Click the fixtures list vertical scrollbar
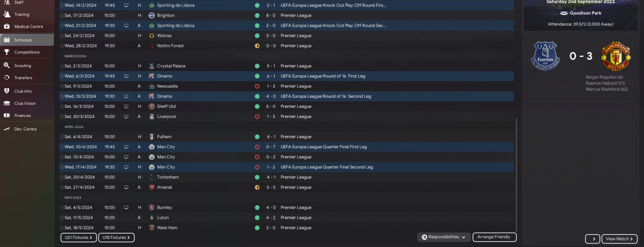Image resolution: width=644 pixels, height=247 pixels. click(516, 171)
